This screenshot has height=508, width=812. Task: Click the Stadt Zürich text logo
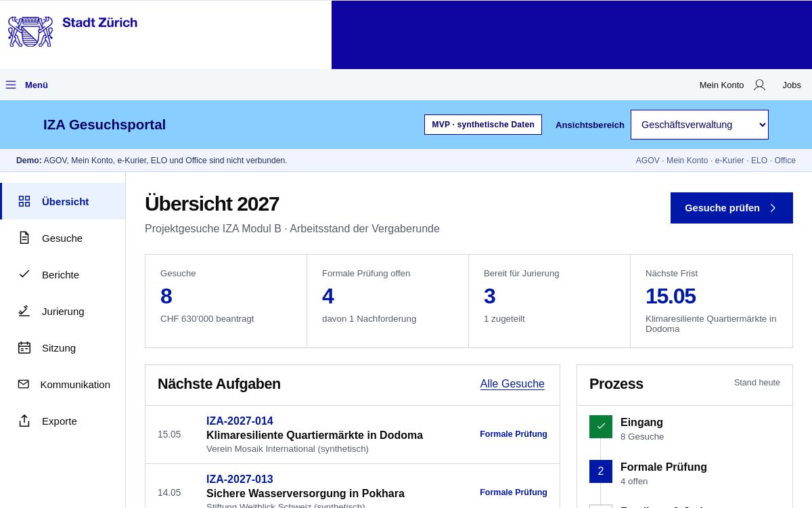[99, 22]
